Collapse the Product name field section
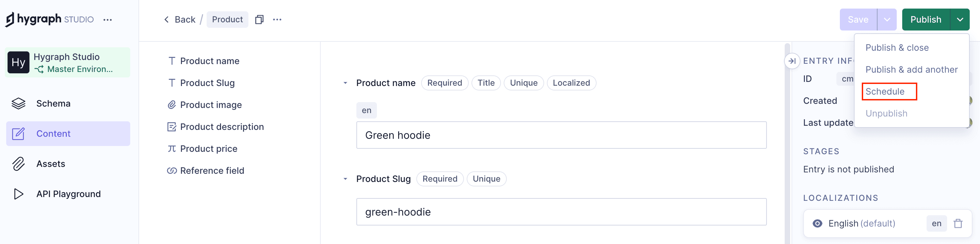This screenshot has height=244, width=980. pos(345,83)
